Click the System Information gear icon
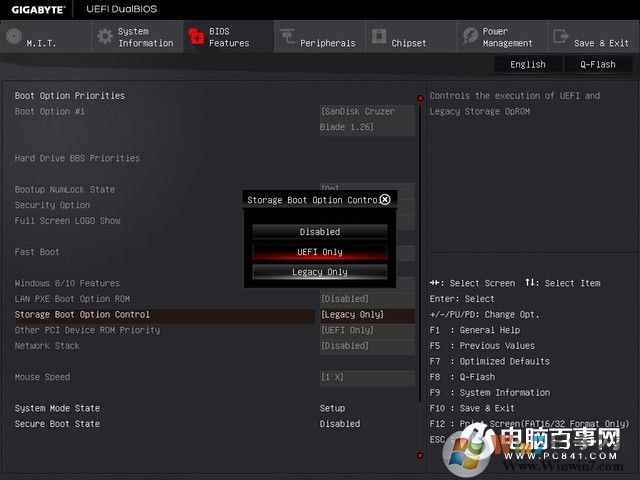The height and width of the screenshot is (480, 640). coord(105,37)
